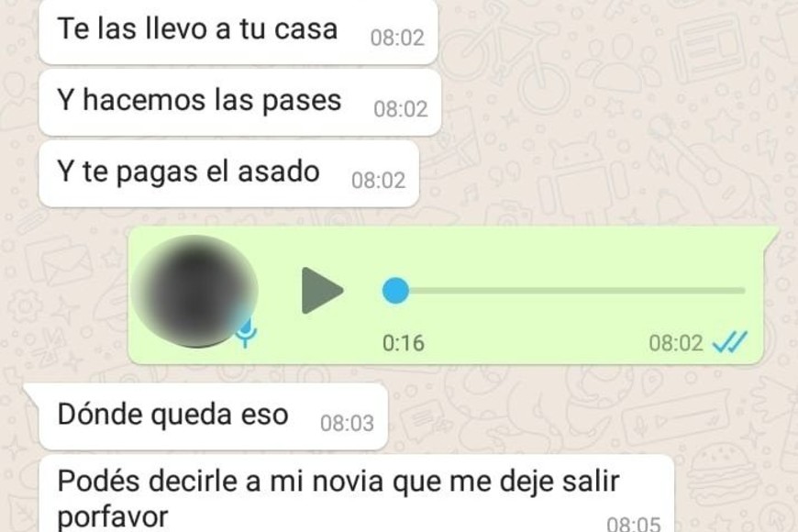Select the 'Dónde queda eso' message
Viewport: 798px width, 532px height.
point(213,416)
